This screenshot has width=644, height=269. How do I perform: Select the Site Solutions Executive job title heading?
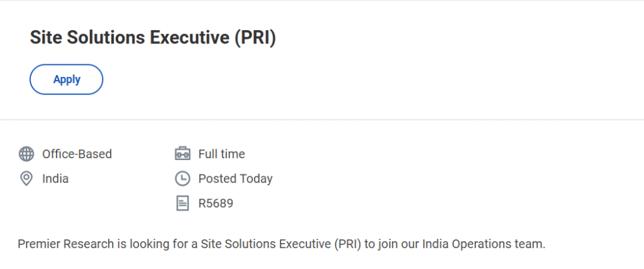tap(153, 38)
